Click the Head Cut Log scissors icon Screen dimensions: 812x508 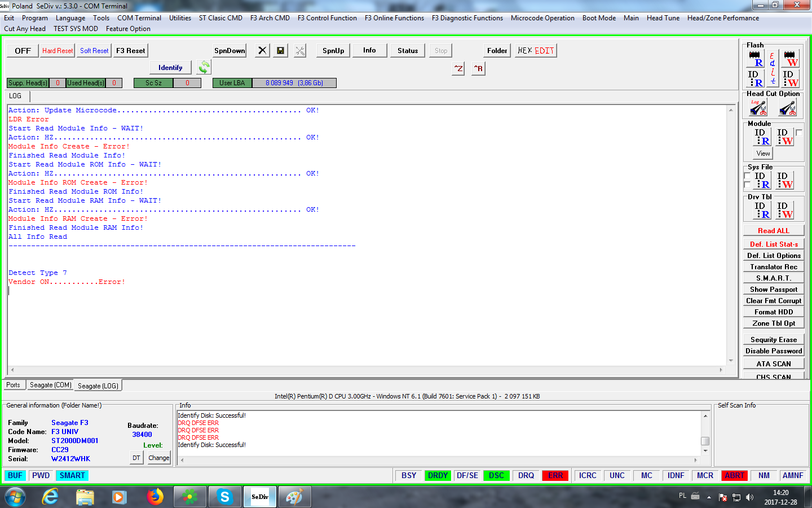758,107
